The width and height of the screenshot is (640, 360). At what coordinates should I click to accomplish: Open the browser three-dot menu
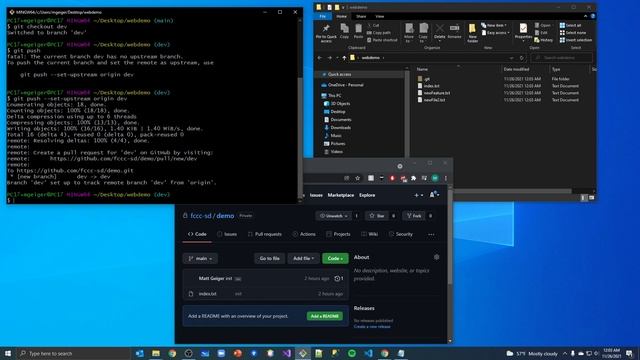pyautogui.click(x=446, y=178)
